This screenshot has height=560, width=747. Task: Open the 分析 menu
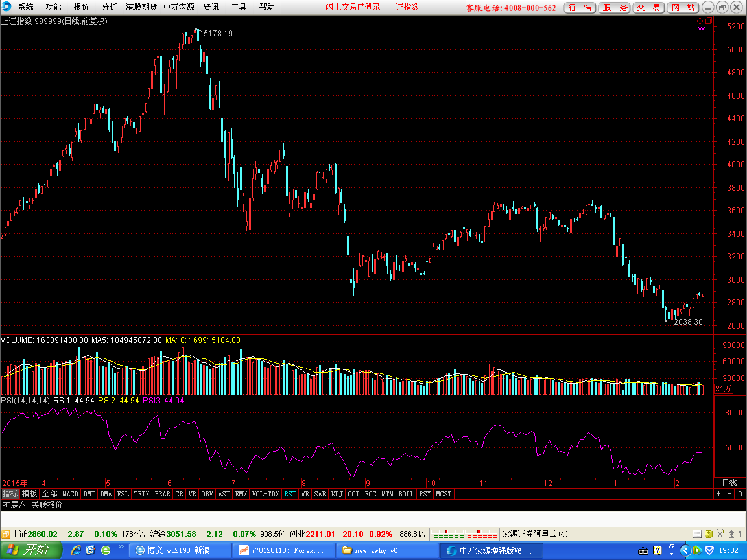click(109, 7)
